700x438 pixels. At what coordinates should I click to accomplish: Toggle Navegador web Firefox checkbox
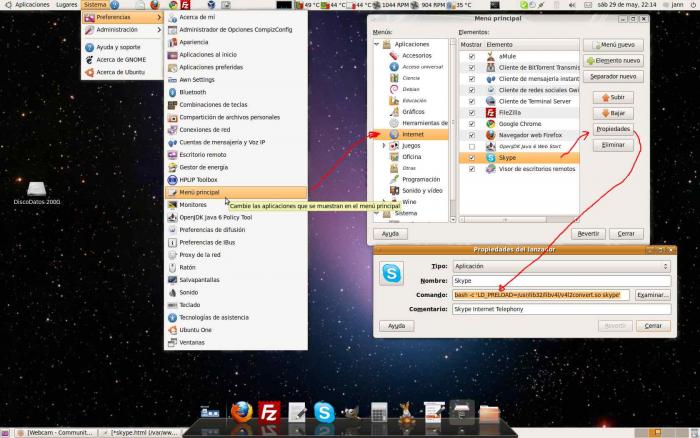pos(472,135)
